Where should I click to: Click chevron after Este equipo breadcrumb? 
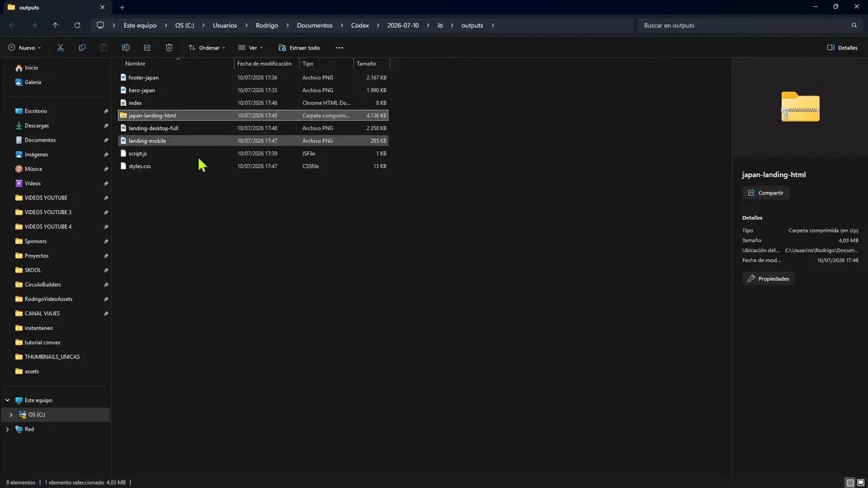166,25
